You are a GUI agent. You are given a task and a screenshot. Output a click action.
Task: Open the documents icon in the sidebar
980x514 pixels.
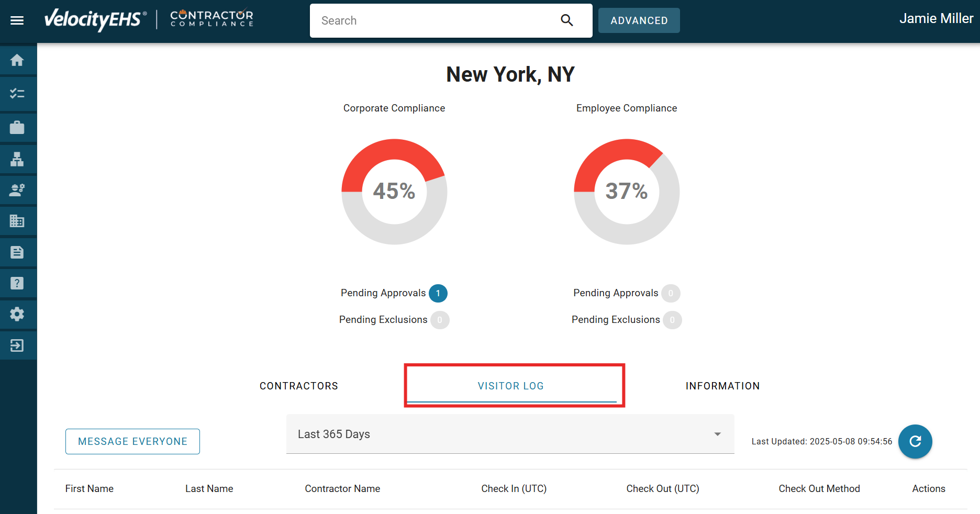[x=17, y=252]
